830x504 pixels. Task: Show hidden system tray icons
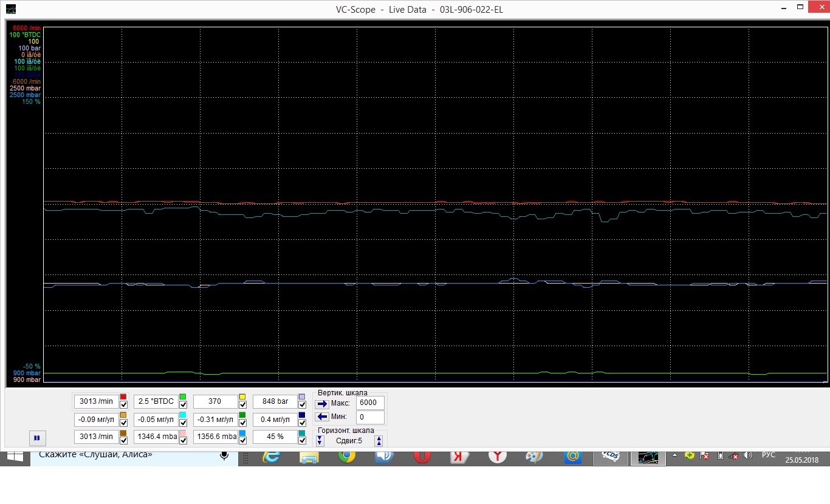[x=674, y=455]
